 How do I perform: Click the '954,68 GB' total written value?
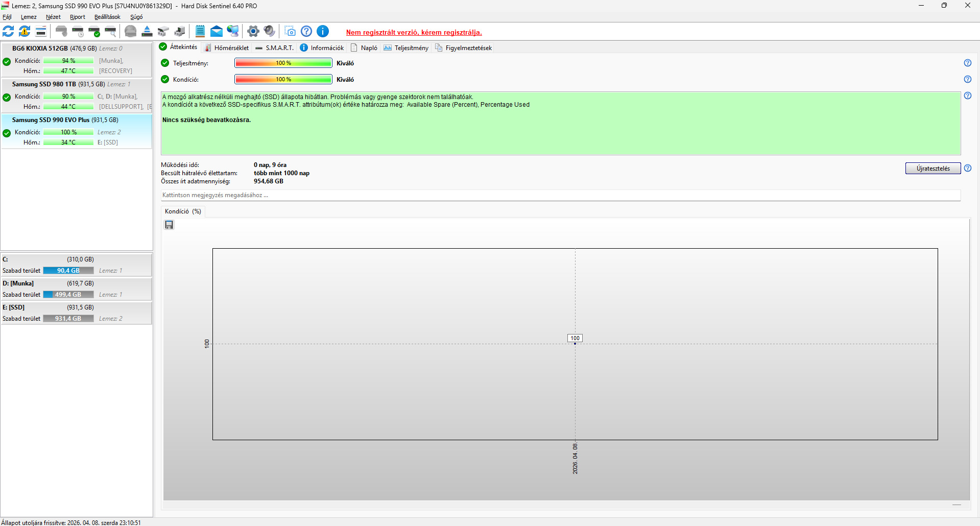269,181
